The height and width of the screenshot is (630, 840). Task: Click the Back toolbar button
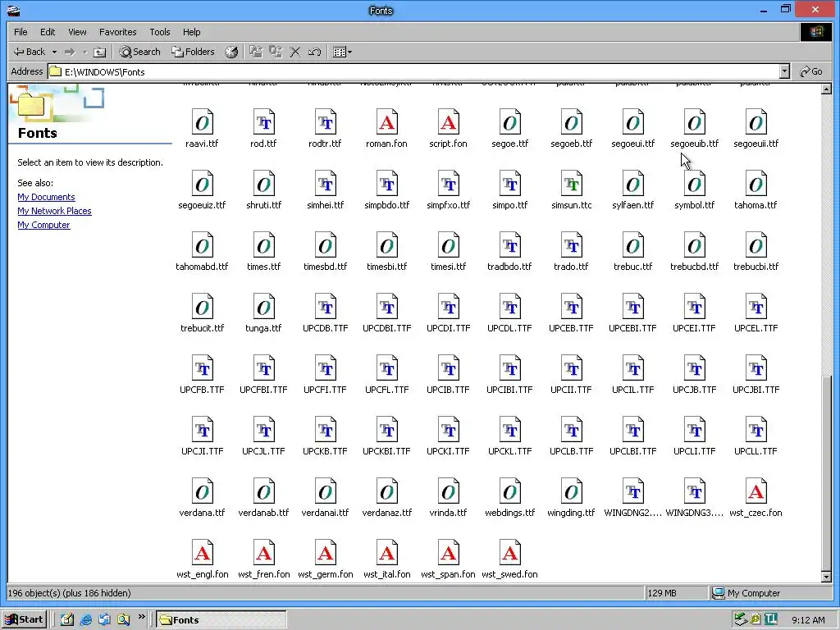29,52
